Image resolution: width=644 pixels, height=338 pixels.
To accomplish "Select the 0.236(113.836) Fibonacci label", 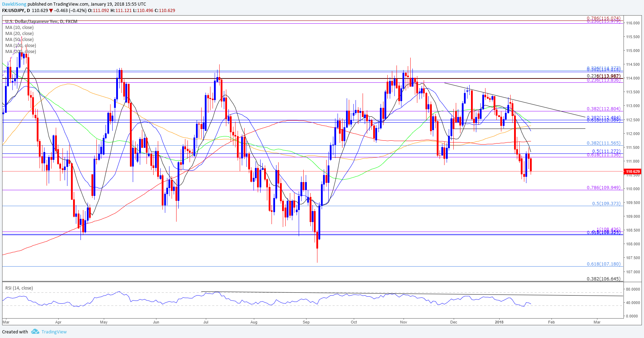I will (603, 80).
